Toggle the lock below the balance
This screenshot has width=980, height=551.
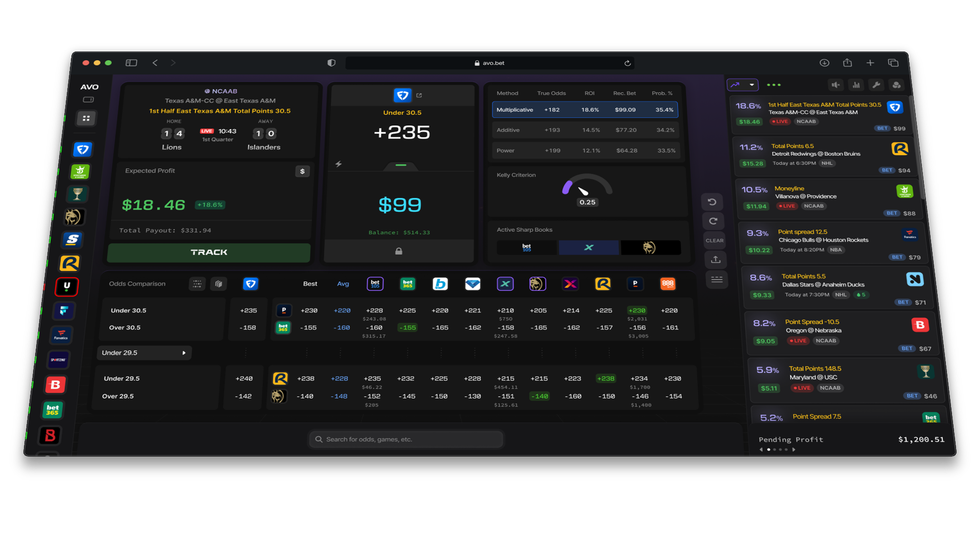click(x=398, y=251)
